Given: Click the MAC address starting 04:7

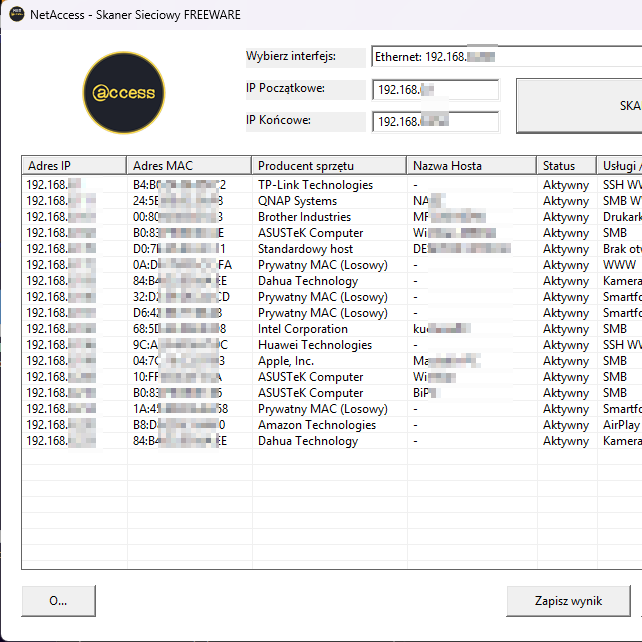Looking at the screenshot, I should [179, 360].
